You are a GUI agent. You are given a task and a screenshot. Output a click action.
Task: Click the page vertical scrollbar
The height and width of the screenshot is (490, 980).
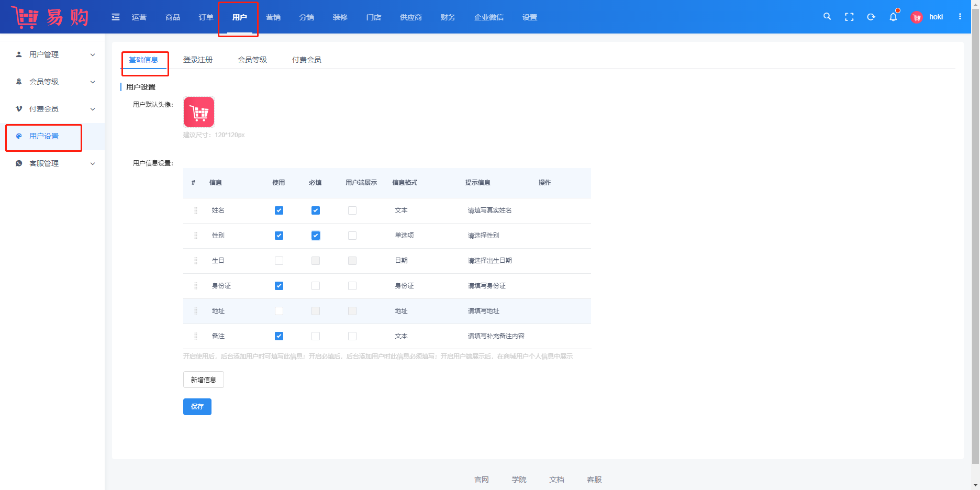point(975,236)
